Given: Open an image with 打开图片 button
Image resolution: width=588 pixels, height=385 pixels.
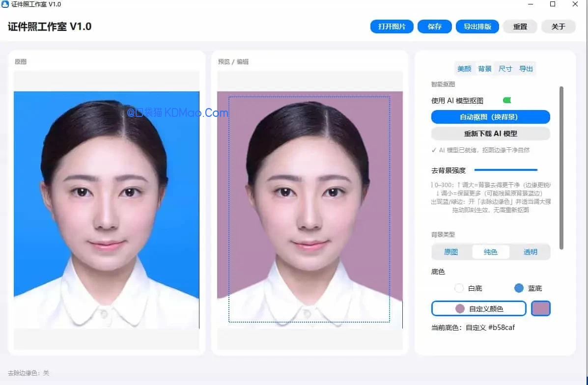Looking at the screenshot, I should (x=392, y=27).
